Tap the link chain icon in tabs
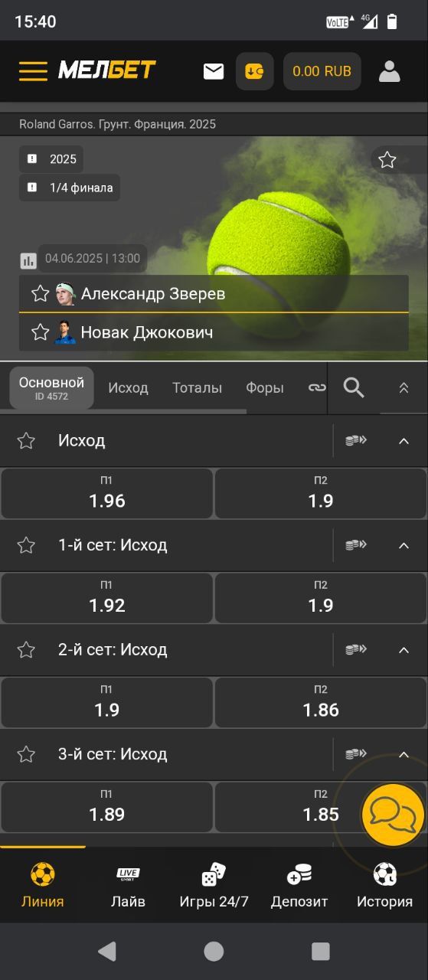This screenshot has height=980, width=428. [317, 387]
